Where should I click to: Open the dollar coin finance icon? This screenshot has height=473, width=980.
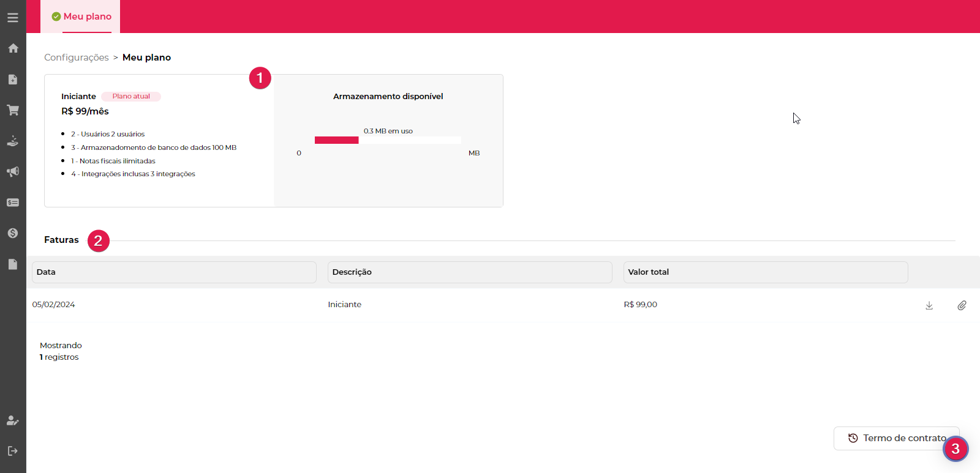[13, 233]
